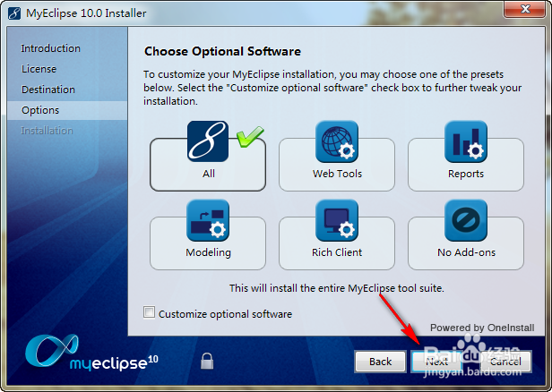This screenshot has height=392, width=552.
Task: Click the Installation step in sidebar
Action: click(47, 131)
